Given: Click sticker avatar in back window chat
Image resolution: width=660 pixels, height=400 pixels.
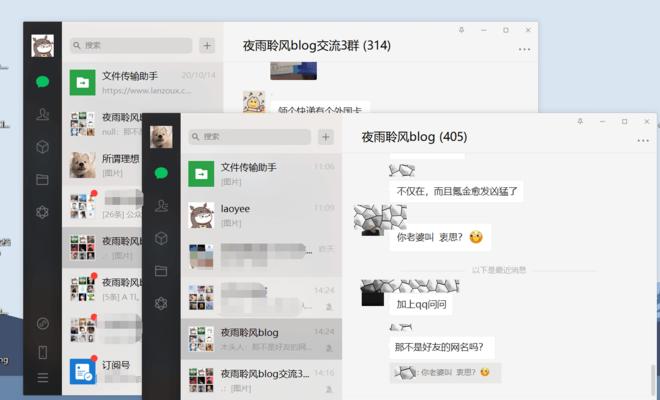Looking at the screenshot, I should coord(254,102).
